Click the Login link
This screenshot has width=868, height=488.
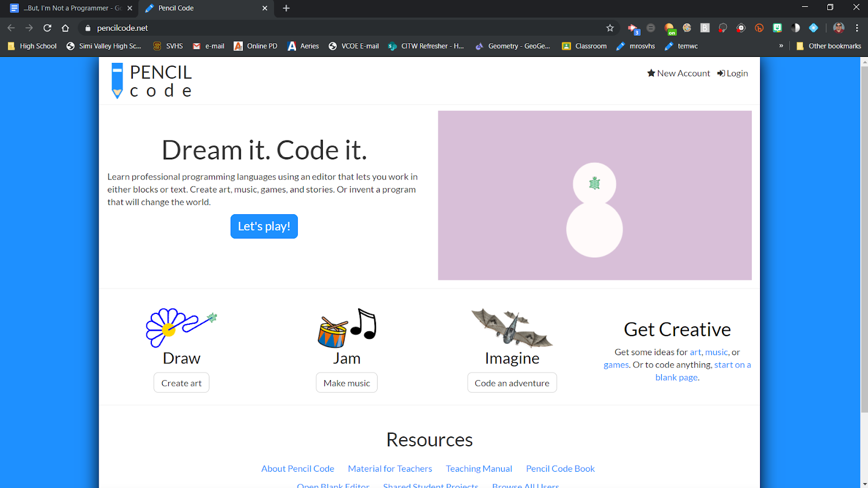(x=732, y=73)
